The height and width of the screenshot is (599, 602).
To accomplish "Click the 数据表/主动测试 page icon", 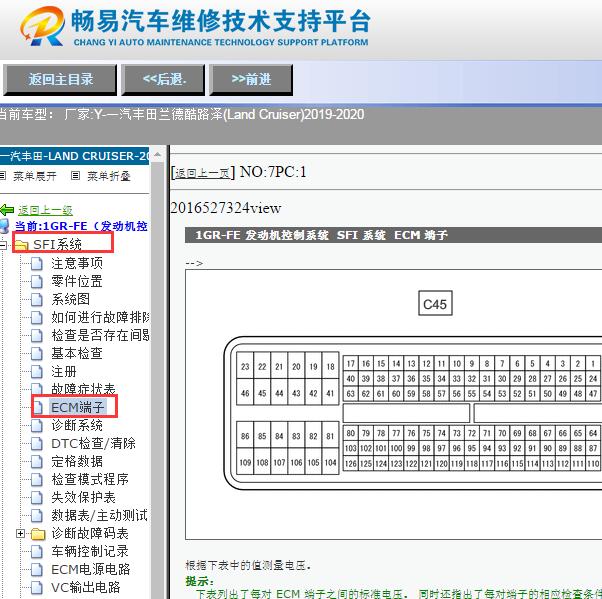I will pos(37,516).
